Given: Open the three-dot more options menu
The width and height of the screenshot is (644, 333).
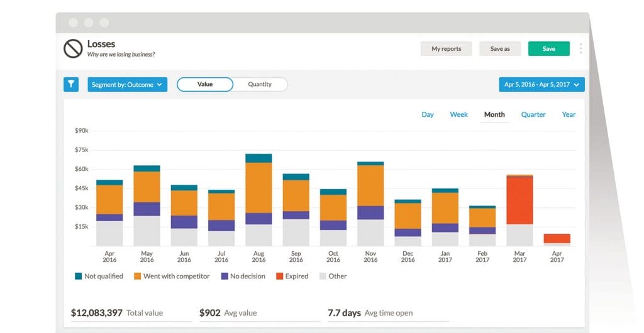Looking at the screenshot, I should pyautogui.click(x=580, y=48).
